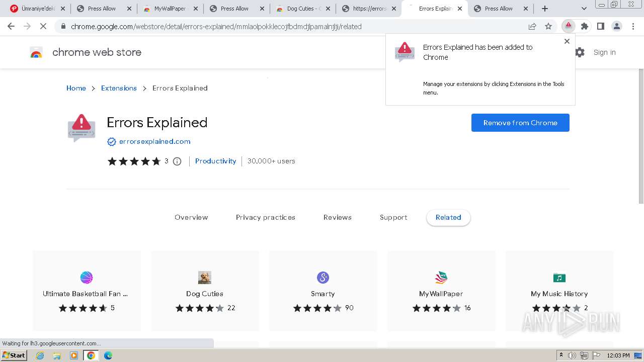644x362 pixels.
Task: Click the rating info circle icon
Action: (x=177, y=161)
